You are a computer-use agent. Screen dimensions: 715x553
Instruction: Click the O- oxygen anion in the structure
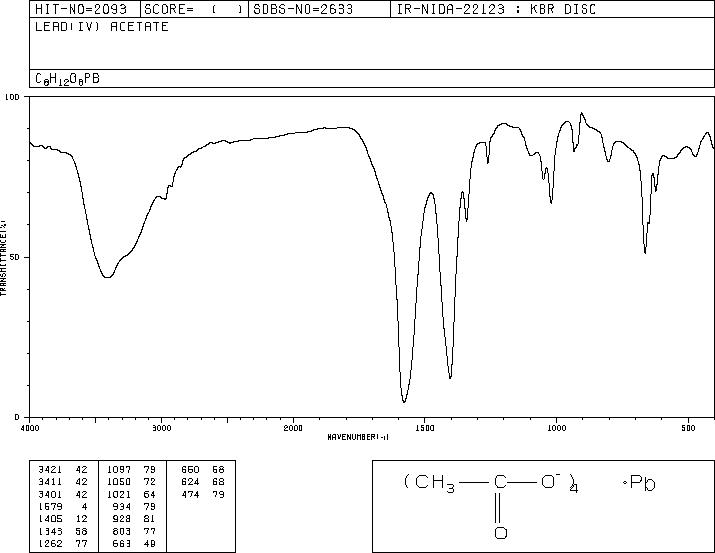point(550,481)
